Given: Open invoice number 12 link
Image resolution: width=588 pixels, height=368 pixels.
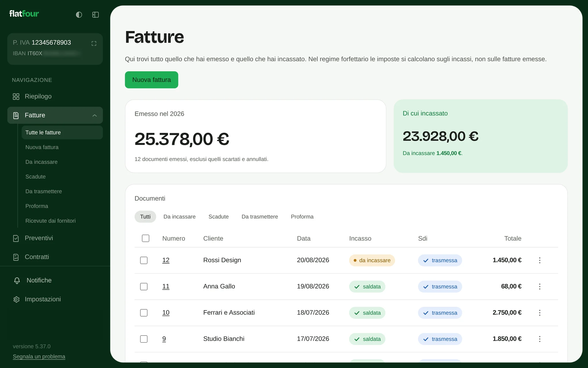Looking at the screenshot, I should coord(166,260).
